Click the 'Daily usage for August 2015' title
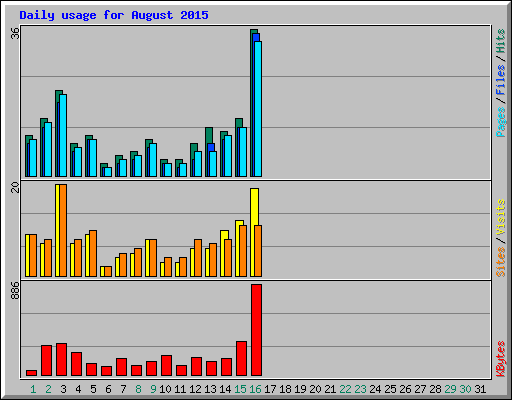The width and height of the screenshot is (512, 400). click(x=114, y=16)
